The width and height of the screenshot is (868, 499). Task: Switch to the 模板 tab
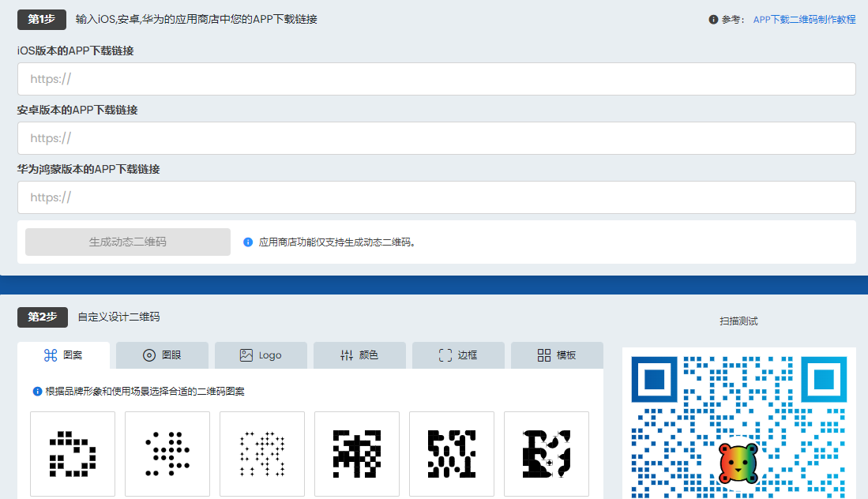coord(557,355)
